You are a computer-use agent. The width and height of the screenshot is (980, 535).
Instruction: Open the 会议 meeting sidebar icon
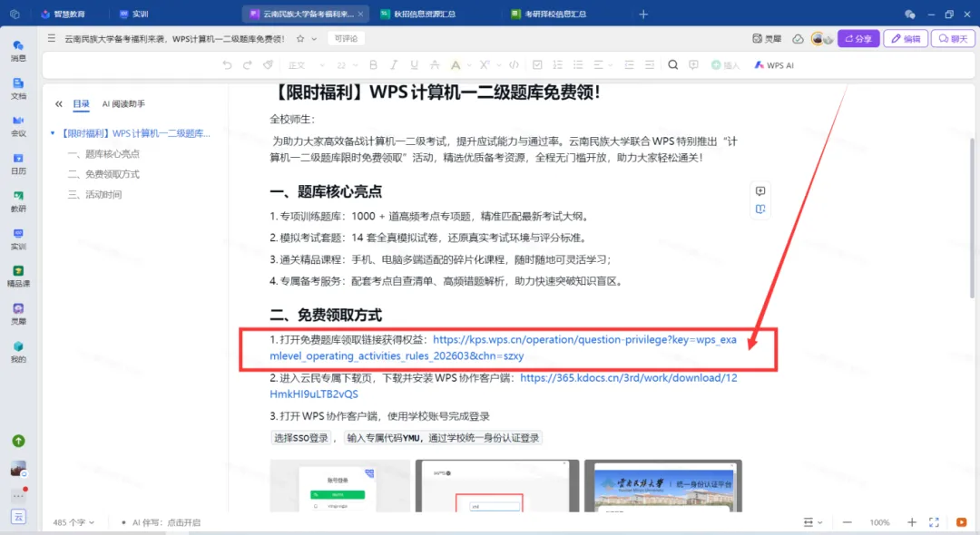[x=18, y=125]
